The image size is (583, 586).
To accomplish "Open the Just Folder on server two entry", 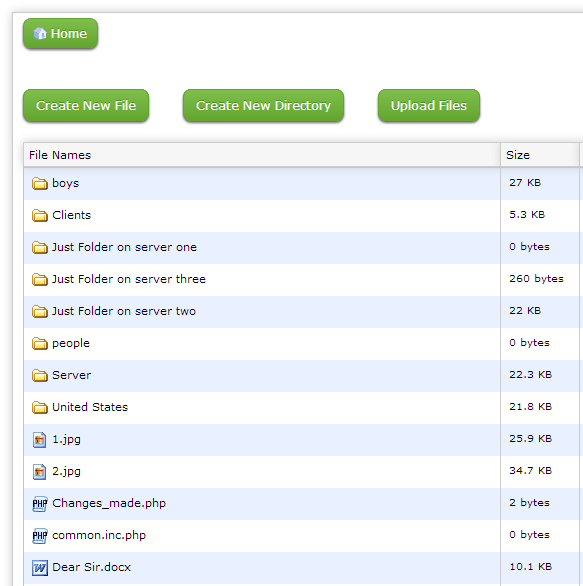I will click(124, 311).
